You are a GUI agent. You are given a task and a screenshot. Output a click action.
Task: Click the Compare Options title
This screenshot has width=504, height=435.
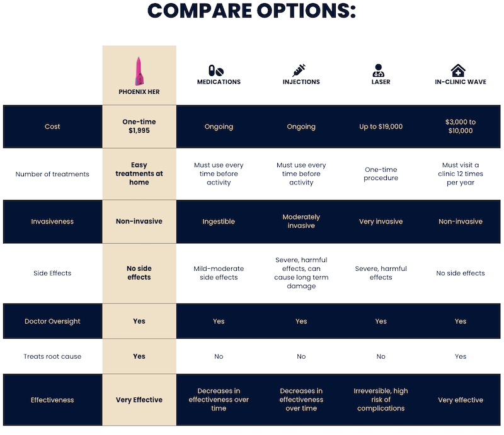coord(251,11)
